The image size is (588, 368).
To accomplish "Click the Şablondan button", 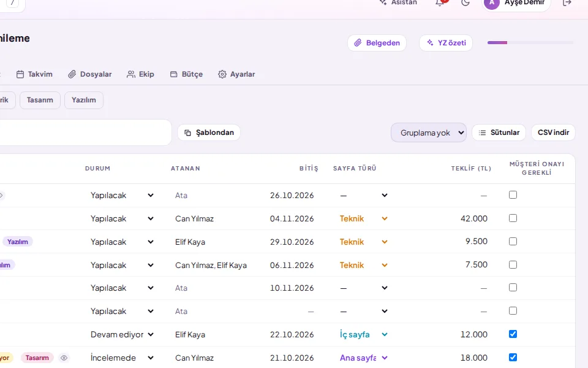I will (x=209, y=132).
